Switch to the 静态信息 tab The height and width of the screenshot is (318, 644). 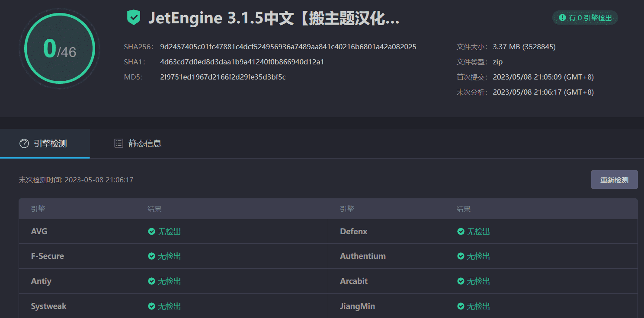coord(138,143)
